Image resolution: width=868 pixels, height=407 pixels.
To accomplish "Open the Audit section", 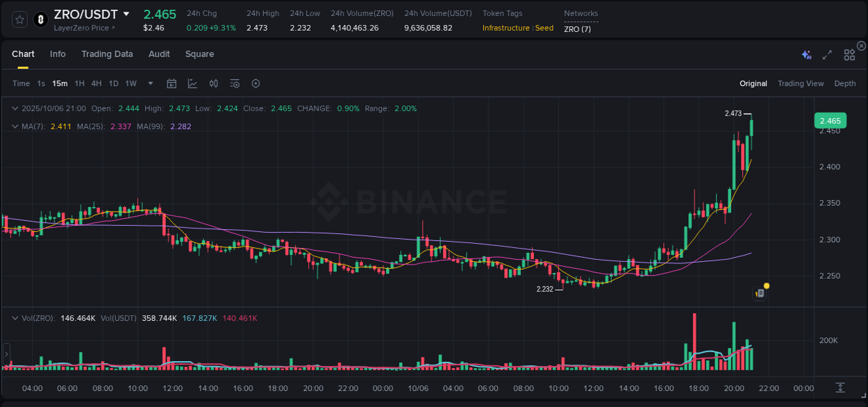I will [x=159, y=54].
